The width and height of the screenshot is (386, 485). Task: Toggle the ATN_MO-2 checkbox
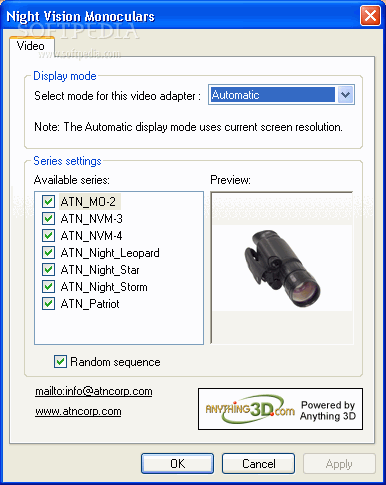(x=48, y=201)
